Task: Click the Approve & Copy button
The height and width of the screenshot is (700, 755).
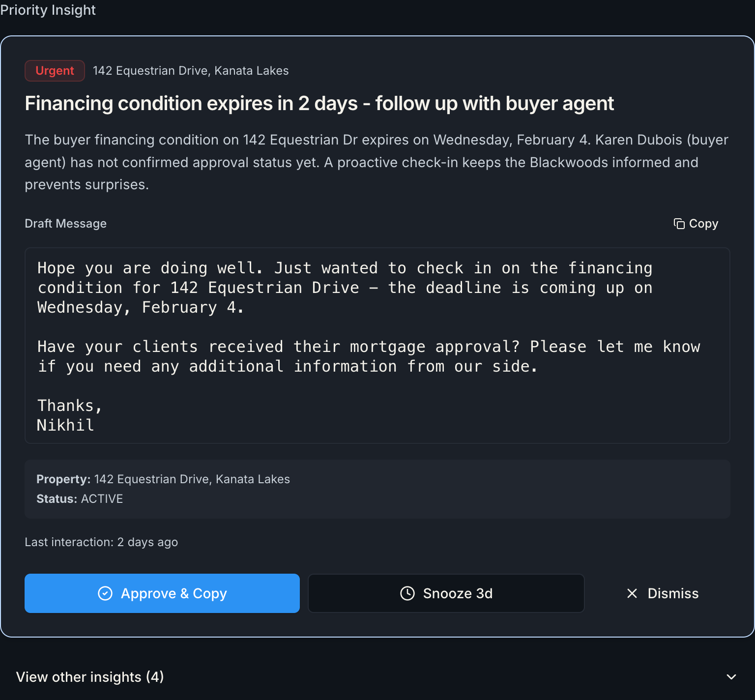Action: (x=162, y=593)
